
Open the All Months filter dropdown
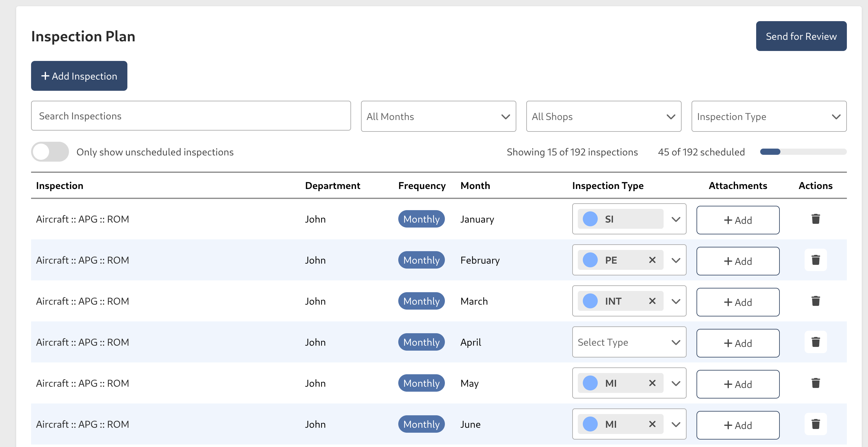[438, 116]
